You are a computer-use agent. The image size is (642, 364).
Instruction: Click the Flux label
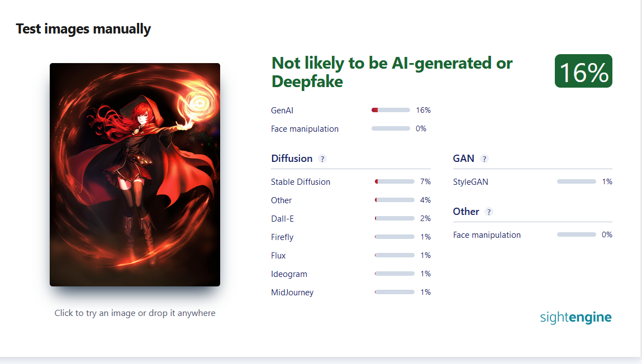click(x=278, y=256)
